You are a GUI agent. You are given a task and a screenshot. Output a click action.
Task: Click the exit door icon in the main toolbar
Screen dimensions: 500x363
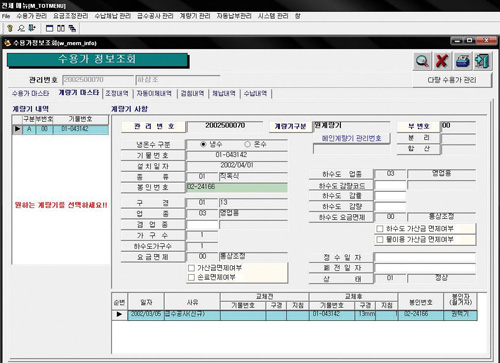32,28
